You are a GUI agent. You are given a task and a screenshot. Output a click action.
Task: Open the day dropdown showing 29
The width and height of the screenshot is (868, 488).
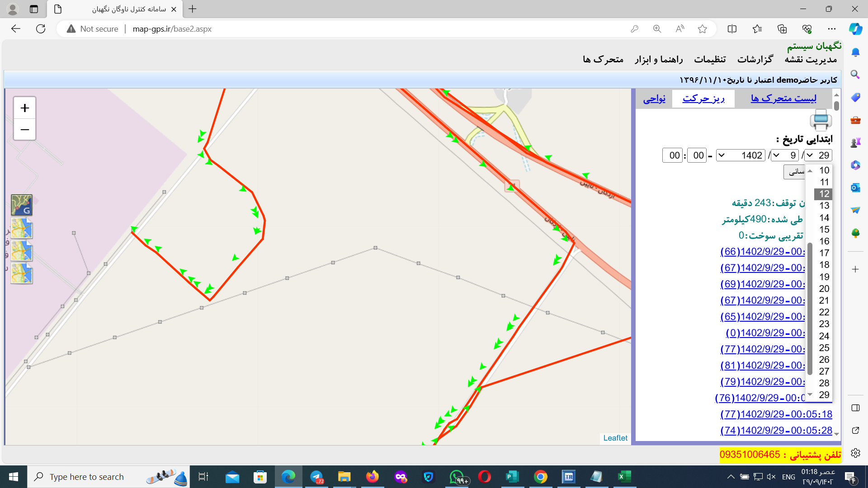point(818,155)
